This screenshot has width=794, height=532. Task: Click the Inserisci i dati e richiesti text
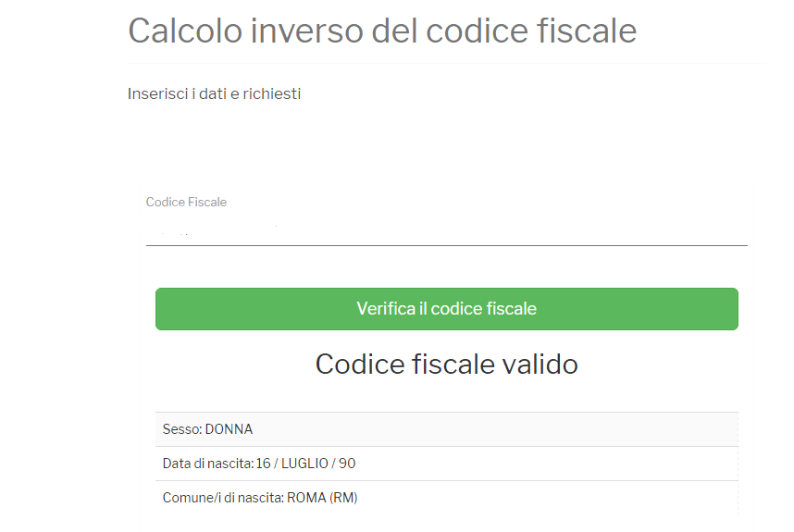pyautogui.click(x=214, y=94)
